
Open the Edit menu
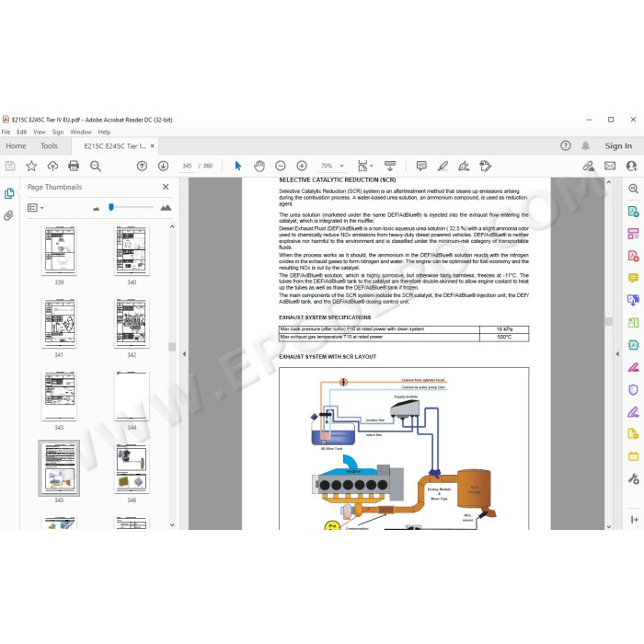22,132
